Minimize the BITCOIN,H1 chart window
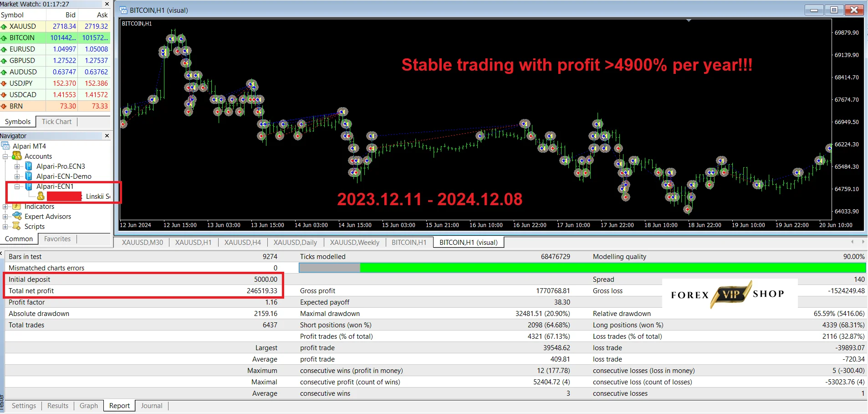868x414 pixels. click(x=814, y=10)
